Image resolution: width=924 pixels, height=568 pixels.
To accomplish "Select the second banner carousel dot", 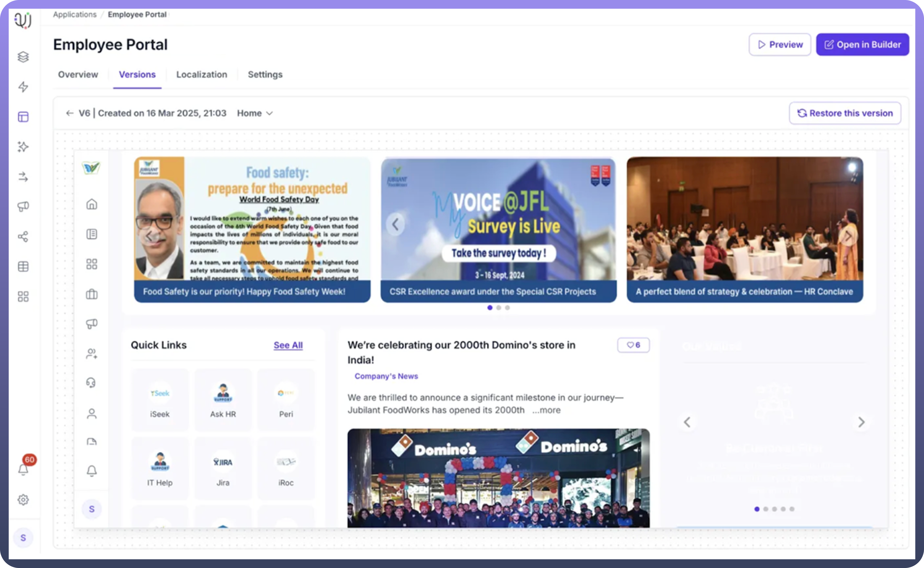I will coord(498,308).
